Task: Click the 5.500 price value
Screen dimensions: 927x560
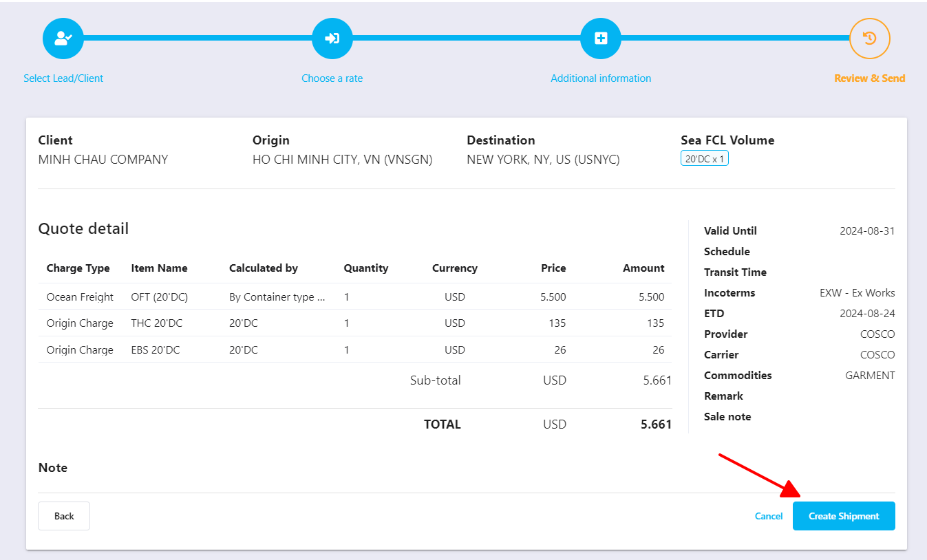Action: (553, 297)
